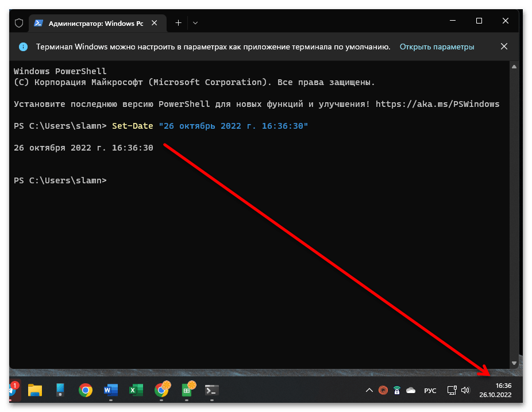This screenshot has height=412, width=532.
Task: Switch to Microsoft Excel in the taskbar
Action: tap(136, 390)
